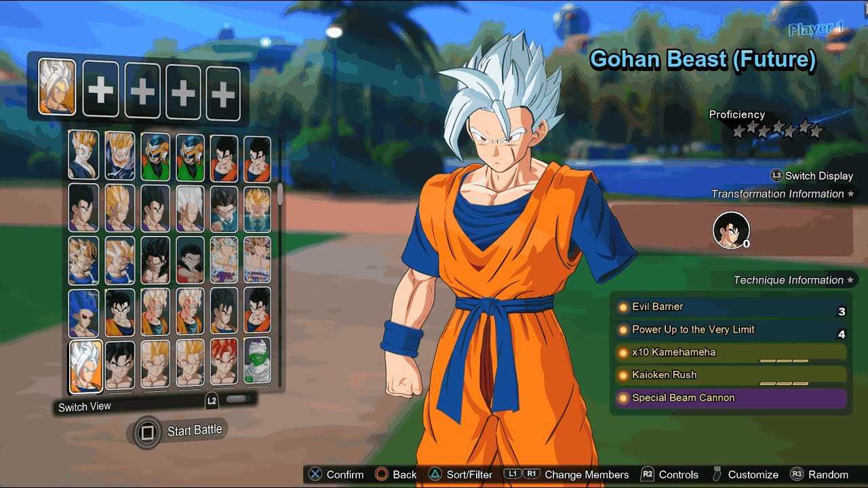Click the L1 R1 Change Members icon

pos(521,474)
